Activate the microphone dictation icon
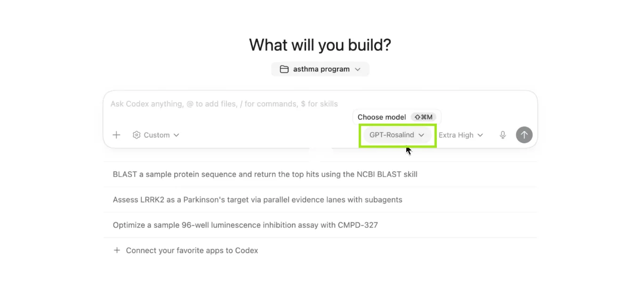The width and height of the screenshot is (644, 288). [x=503, y=135]
